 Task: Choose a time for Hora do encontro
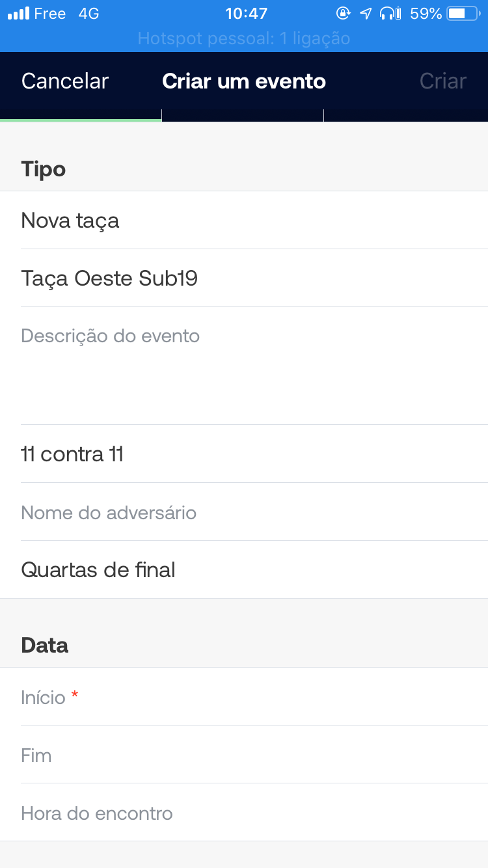pos(244,813)
